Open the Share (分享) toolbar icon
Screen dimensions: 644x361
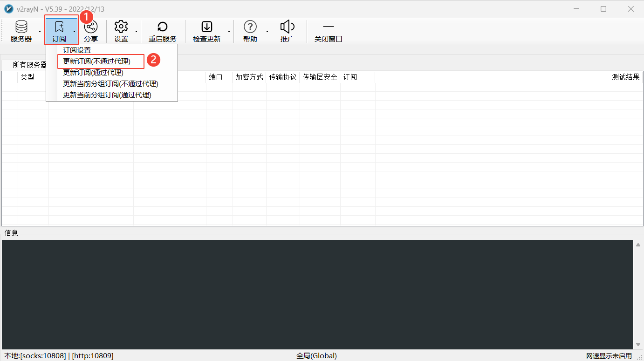(x=90, y=27)
